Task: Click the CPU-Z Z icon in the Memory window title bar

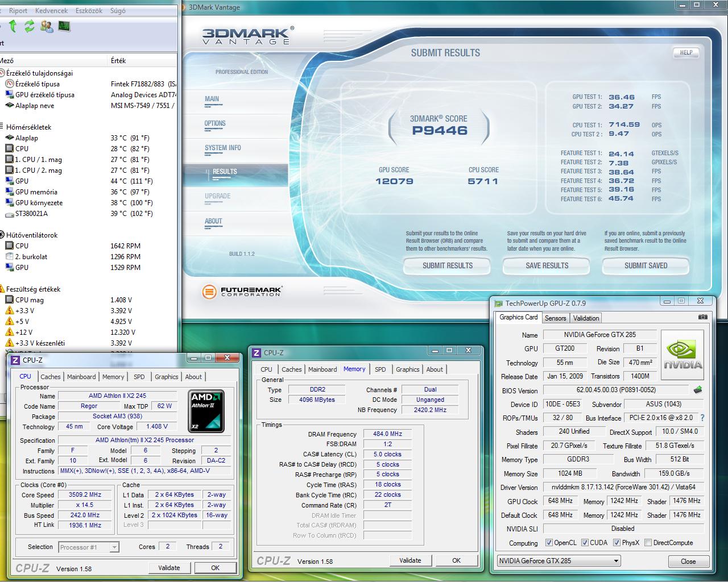Action: click(x=257, y=353)
